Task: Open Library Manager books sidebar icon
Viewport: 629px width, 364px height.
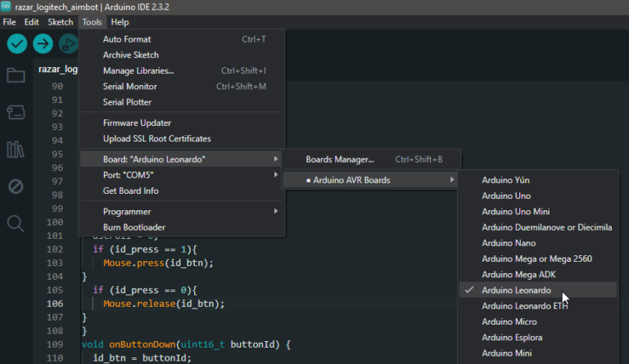Action: point(16,150)
